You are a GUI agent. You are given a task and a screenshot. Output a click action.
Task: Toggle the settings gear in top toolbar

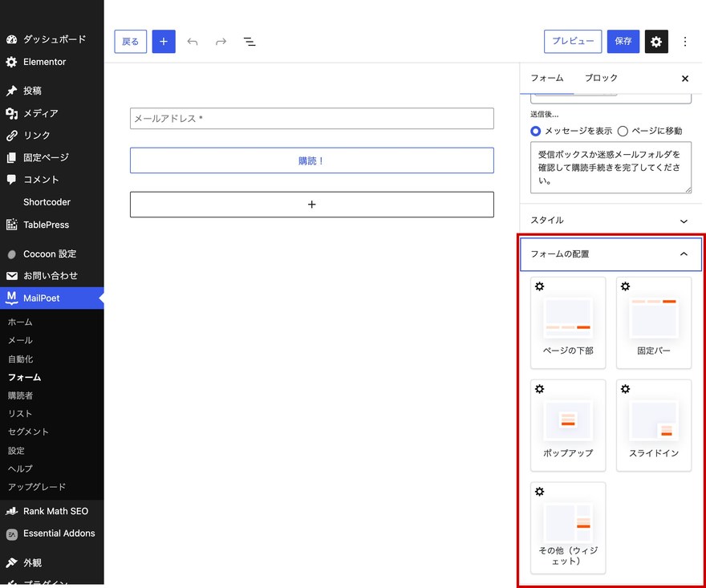click(656, 42)
